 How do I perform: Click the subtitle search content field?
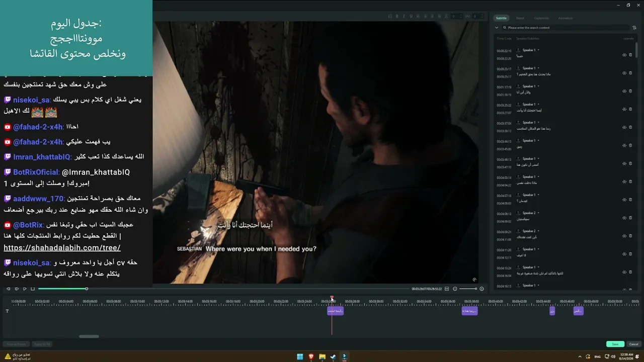point(566,28)
